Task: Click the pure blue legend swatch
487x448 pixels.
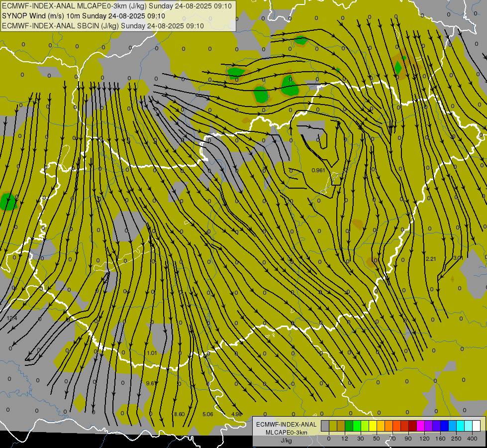Action: click(x=445, y=426)
